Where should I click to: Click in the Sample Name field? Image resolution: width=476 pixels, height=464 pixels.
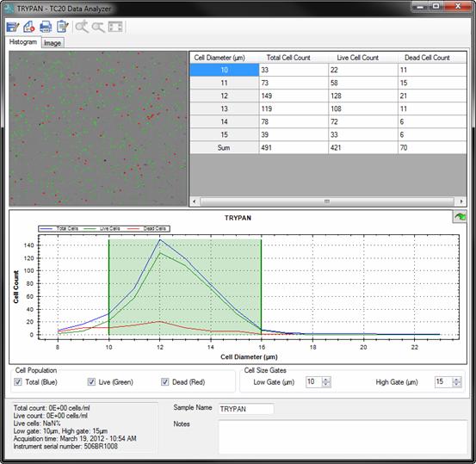[x=246, y=409]
